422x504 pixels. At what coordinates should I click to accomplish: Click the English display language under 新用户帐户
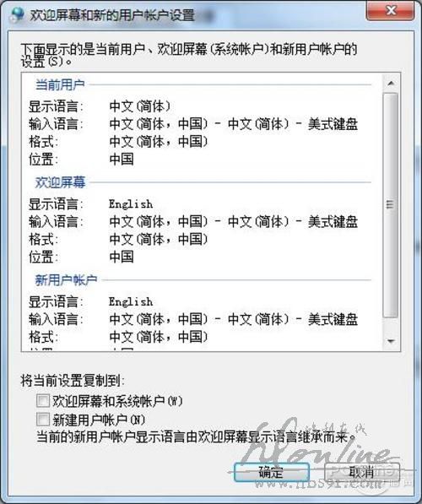click(131, 301)
